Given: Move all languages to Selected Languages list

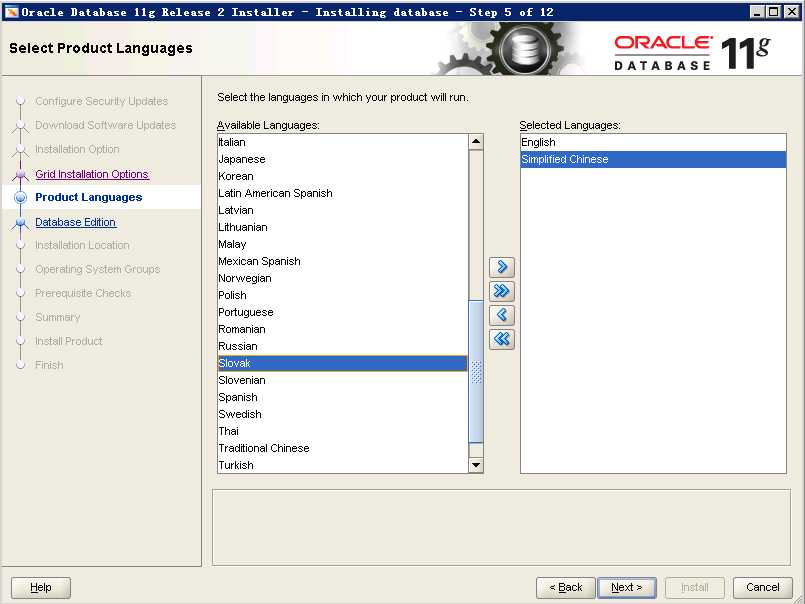Looking at the screenshot, I should pos(502,291).
